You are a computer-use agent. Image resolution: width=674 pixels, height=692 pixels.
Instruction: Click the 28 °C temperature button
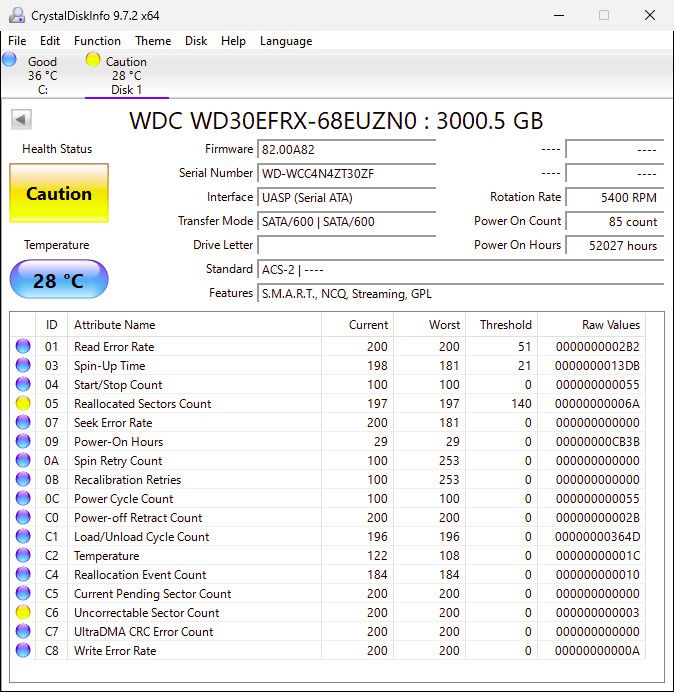(59, 280)
